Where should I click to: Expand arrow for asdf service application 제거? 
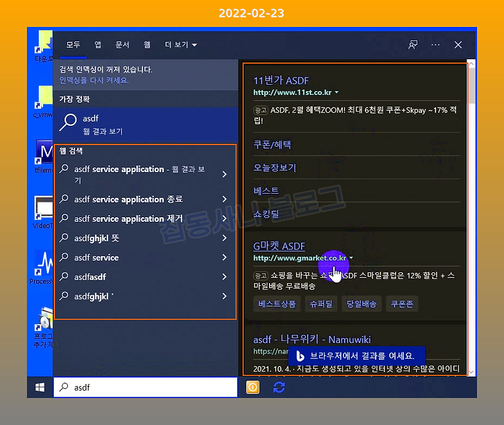pyautogui.click(x=224, y=219)
